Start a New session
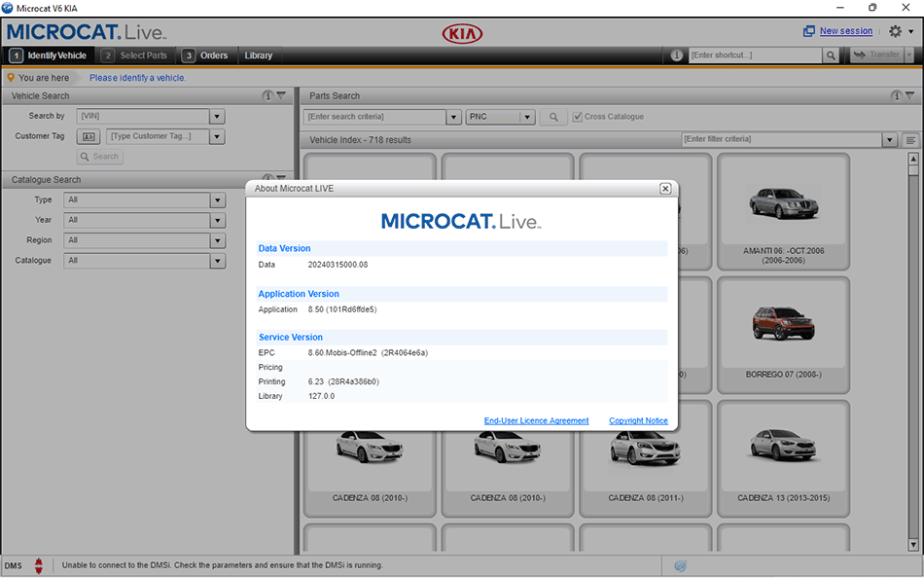 pos(846,31)
